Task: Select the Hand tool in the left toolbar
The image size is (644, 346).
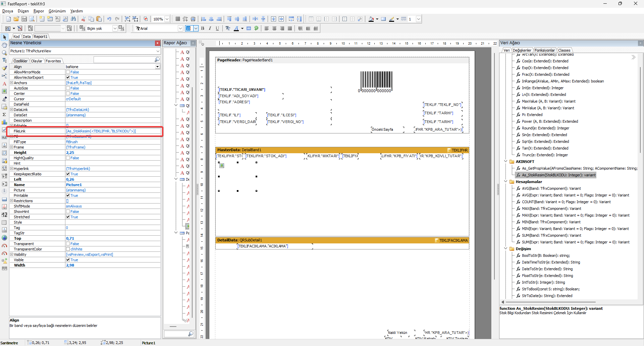Action: (x=4, y=45)
